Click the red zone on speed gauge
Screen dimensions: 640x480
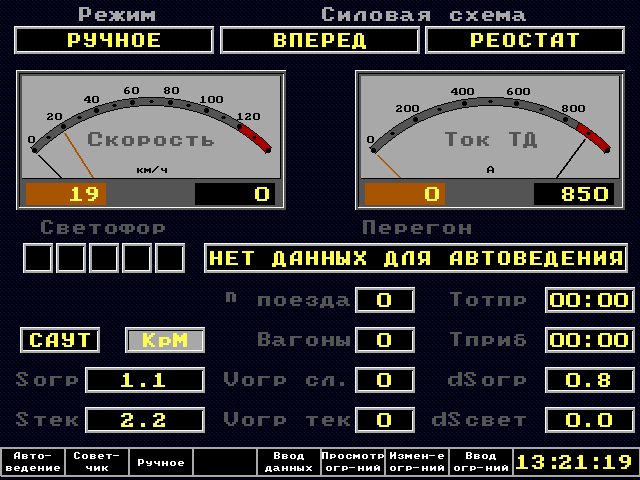[x=255, y=138]
